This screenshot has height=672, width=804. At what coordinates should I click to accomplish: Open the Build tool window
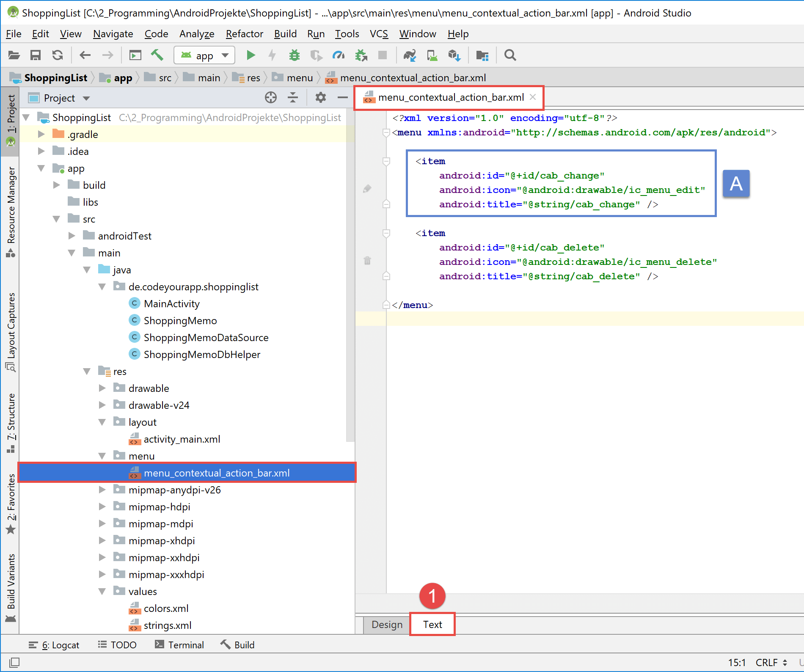click(x=237, y=645)
